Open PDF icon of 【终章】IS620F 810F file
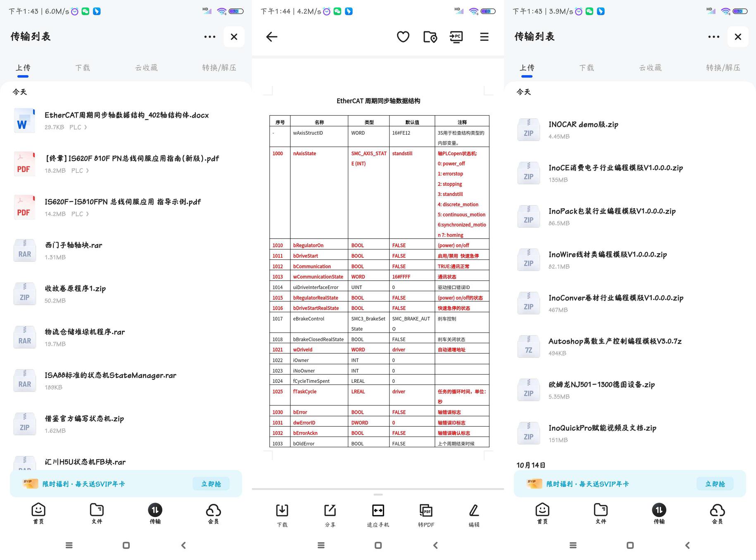This screenshot has width=756, height=560. pyautogui.click(x=24, y=164)
